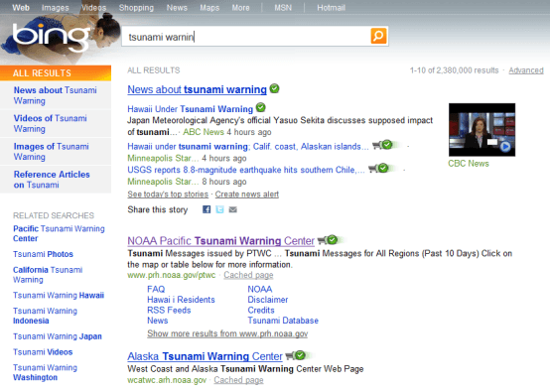Screen dimensions: 550x392
Task: Show more results from www.prh.noaa.gov
Action: coord(227,333)
